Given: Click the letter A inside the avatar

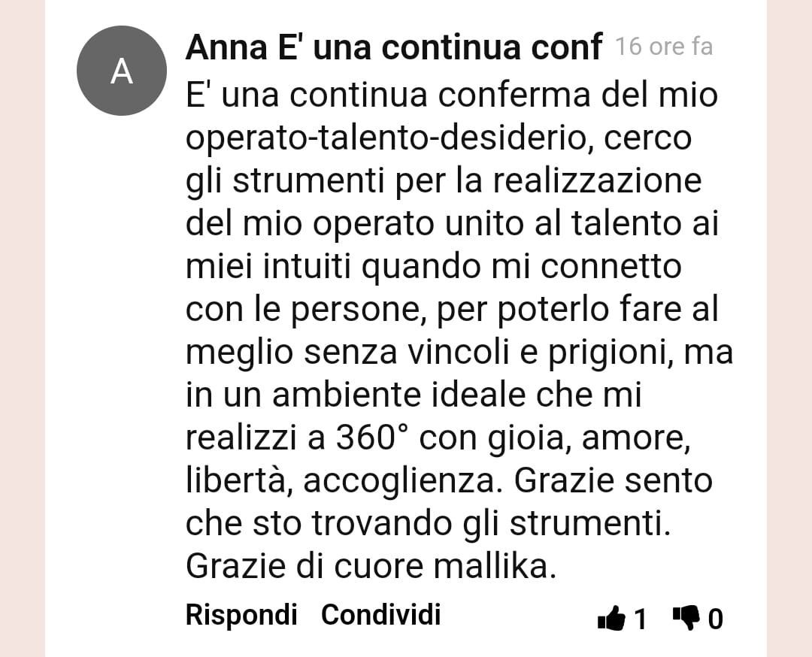Looking at the screenshot, I should 122,71.
